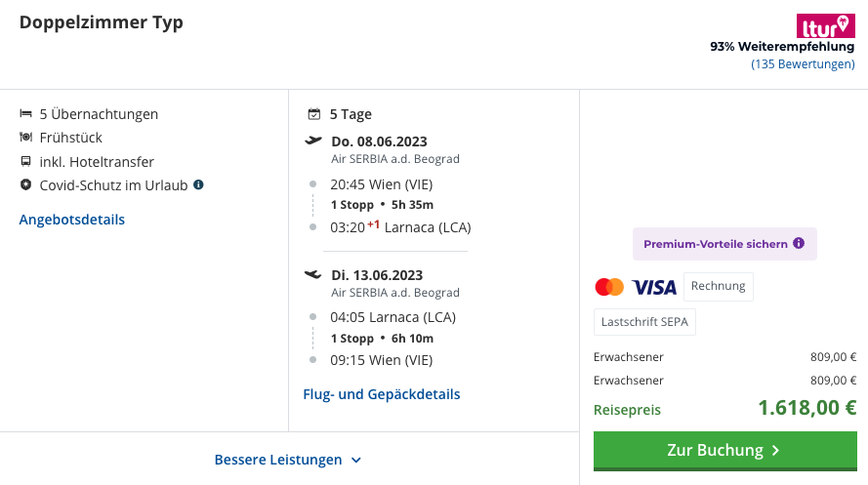Open Flug- und Gepäckdetails link
This screenshot has width=868, height=485.
[x=382, y=394]
